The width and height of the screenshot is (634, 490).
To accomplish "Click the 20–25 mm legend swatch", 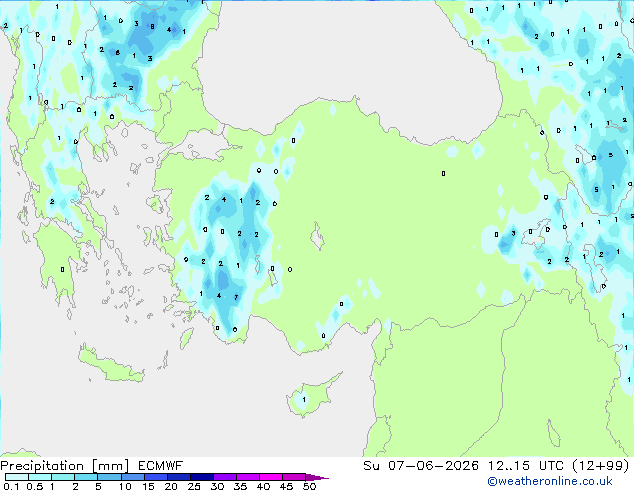I will point(179,477).
